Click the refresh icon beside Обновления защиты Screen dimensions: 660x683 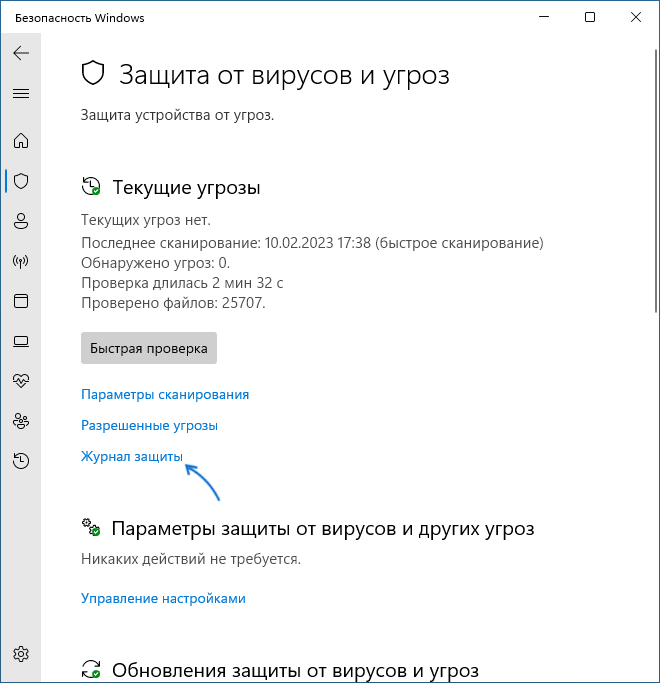91,669
